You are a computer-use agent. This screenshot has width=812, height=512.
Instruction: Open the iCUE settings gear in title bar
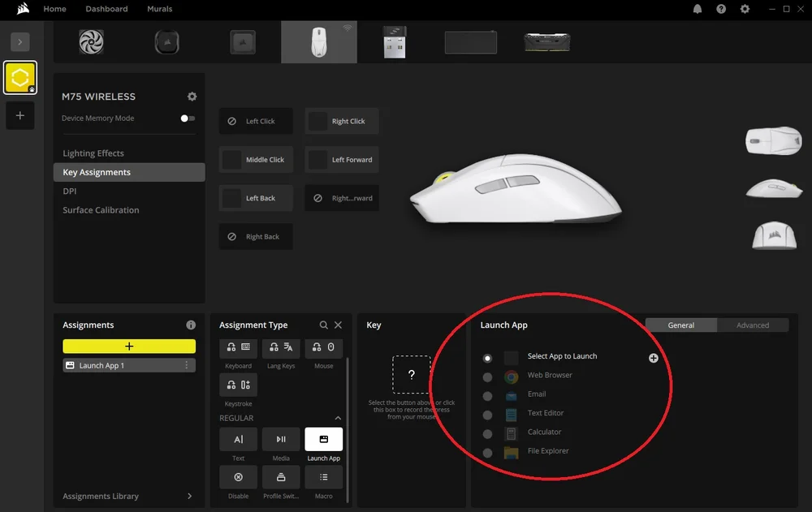tap(745, 9)
